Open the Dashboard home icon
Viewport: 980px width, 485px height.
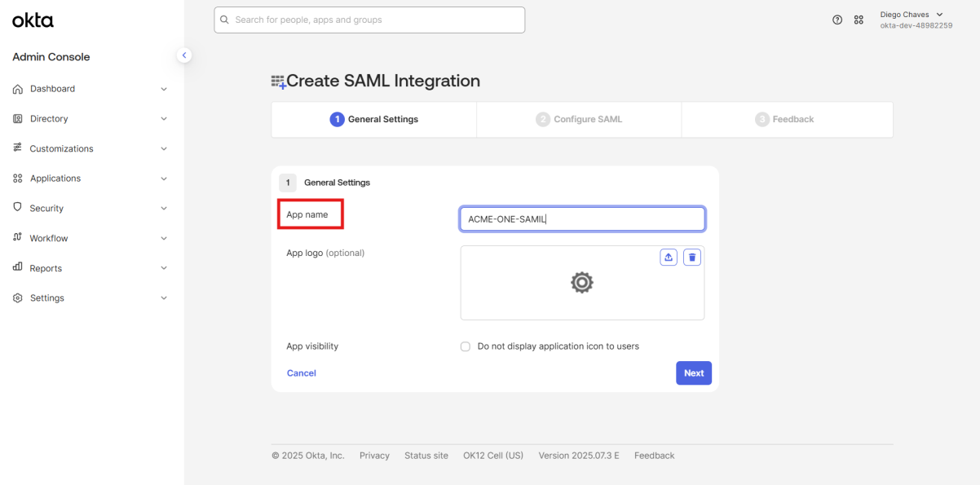[18, 89]
